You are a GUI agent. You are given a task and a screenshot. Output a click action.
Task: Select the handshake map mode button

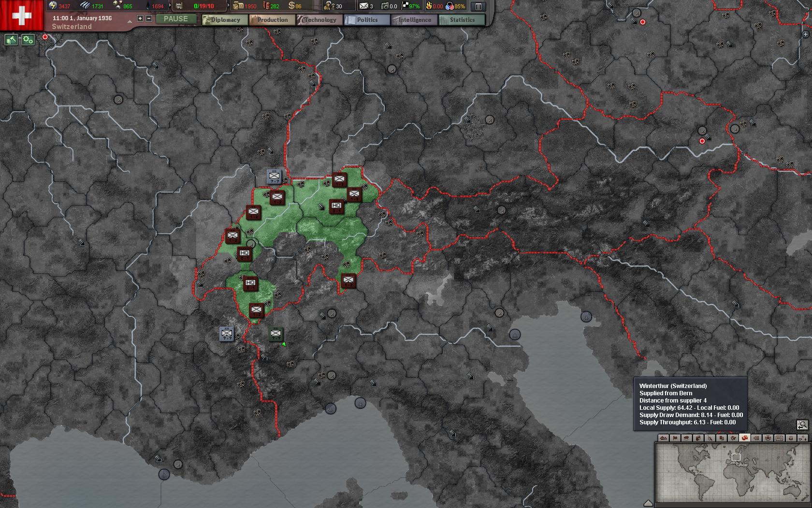(x=733, y=438)
